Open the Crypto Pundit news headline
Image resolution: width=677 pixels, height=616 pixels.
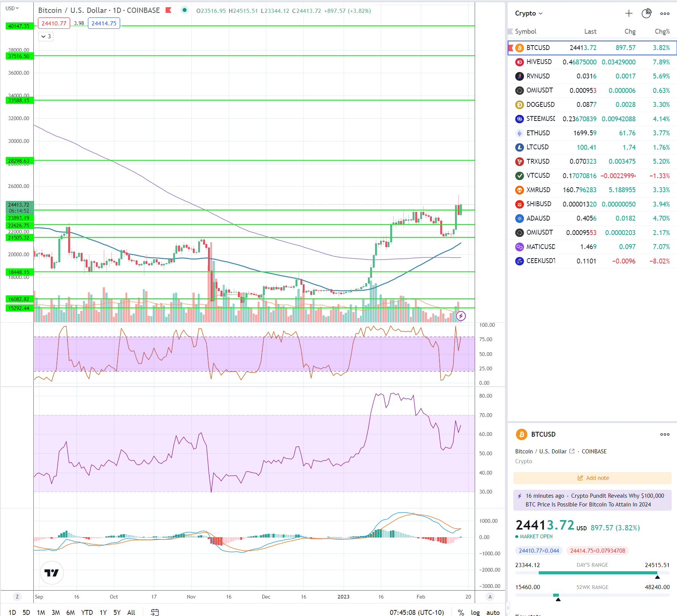tap(593, 500)
